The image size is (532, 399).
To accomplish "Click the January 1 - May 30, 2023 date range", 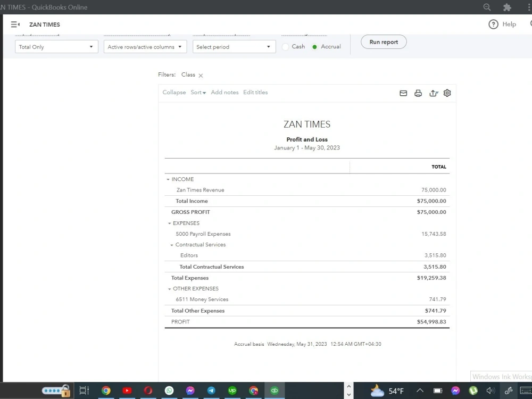I will 307,147.
